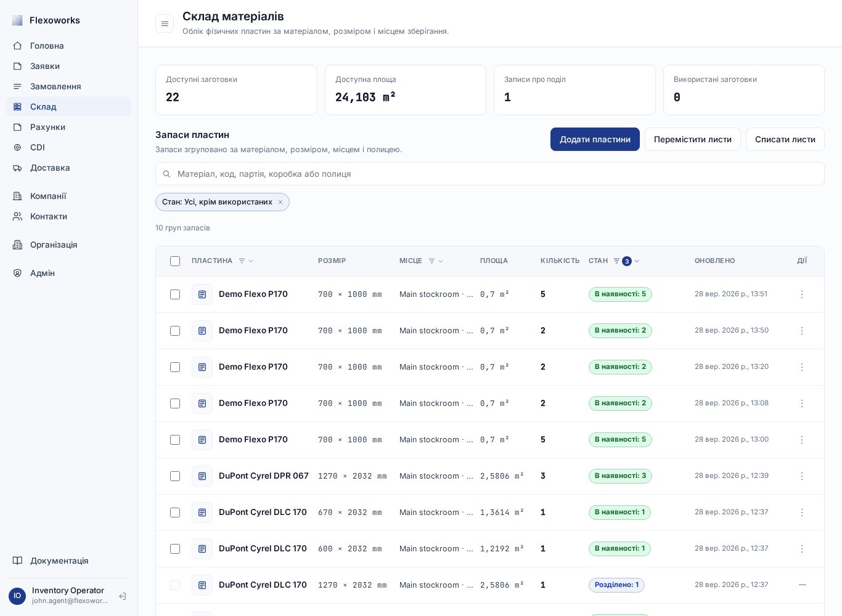Click the IO user avatar
This screenshot has height=616, width=842.
coord(17,596)
